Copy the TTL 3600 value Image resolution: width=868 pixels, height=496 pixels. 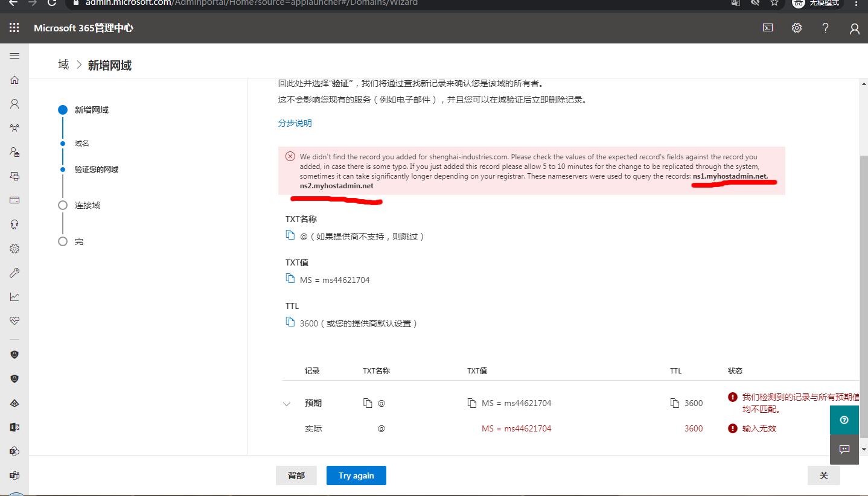(290, 322)
